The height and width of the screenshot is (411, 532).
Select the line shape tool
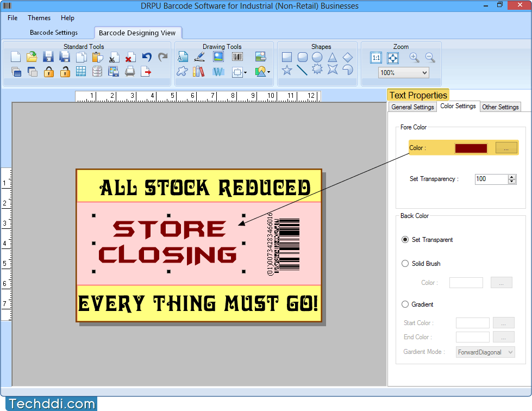[x=302, y=70]
